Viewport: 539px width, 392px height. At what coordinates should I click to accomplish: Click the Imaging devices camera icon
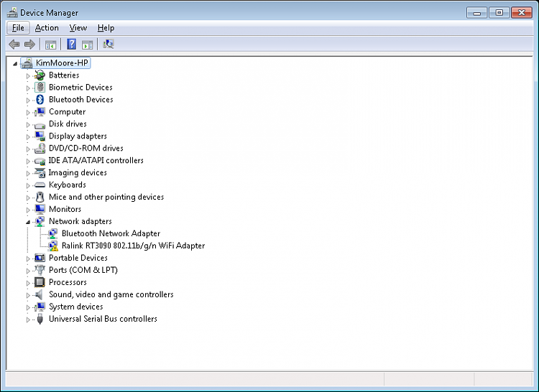coord(40,172)
